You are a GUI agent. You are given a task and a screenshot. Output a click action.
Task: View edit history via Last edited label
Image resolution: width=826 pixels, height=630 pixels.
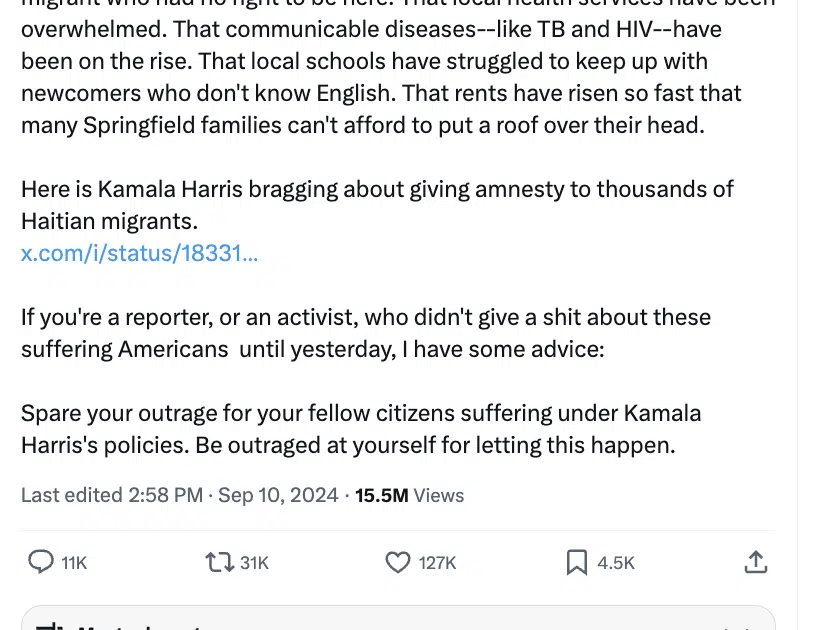pos(72,495)
